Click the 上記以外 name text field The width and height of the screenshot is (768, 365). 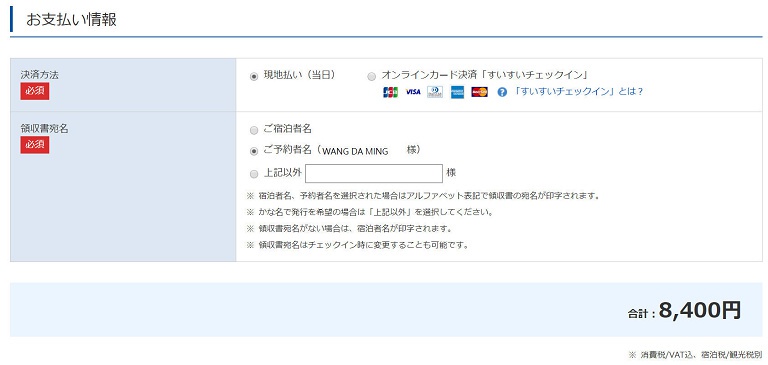374,173
